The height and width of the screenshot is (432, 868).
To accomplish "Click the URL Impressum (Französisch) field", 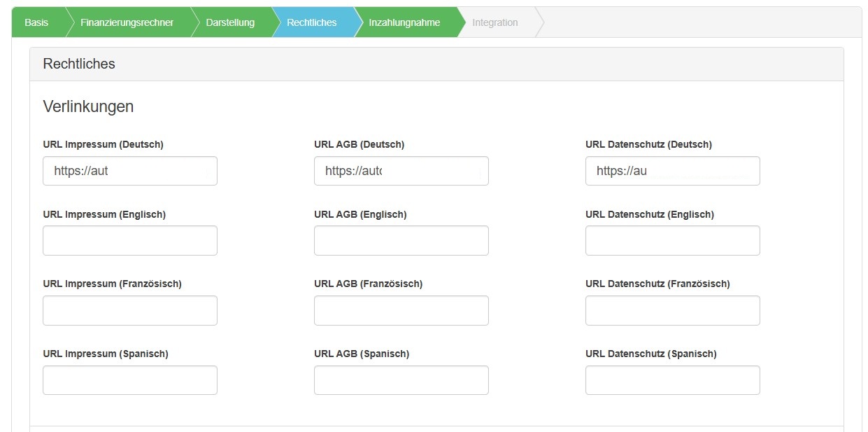I will (x=130, y=310).
